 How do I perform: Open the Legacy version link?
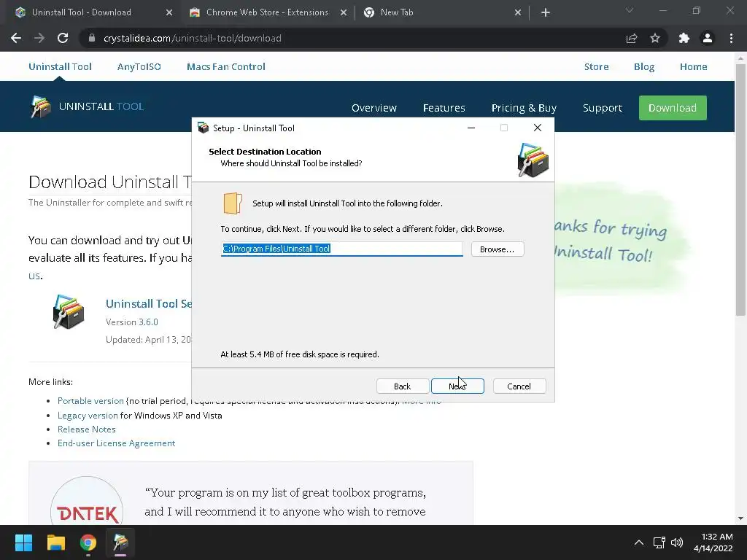point(88,415)
